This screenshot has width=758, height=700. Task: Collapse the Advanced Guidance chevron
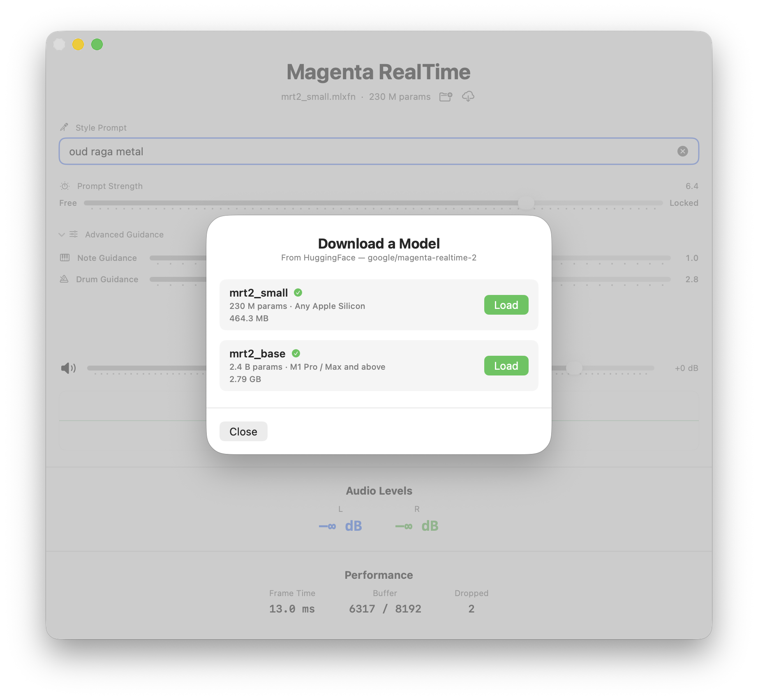pos(62,235)
